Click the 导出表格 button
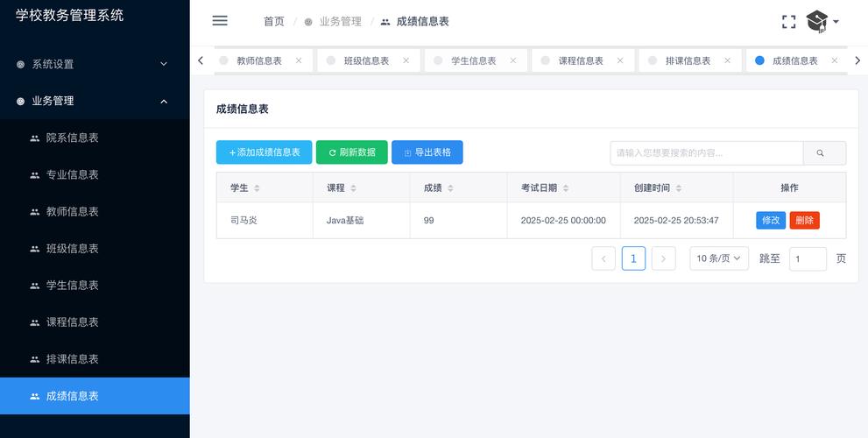Image resolution: width=868 pixels, height=438 pixels. 427,152
